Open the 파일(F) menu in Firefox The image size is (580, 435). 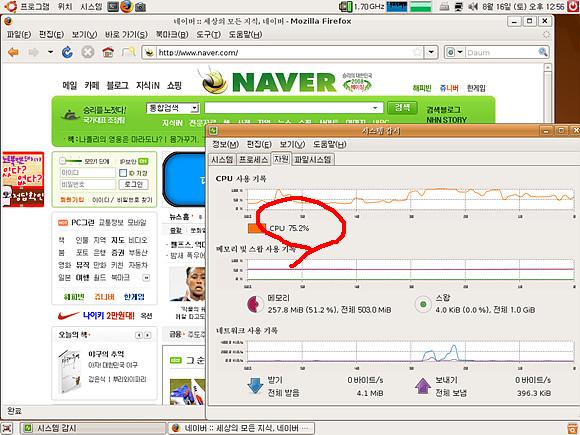(x=18, y=34)
